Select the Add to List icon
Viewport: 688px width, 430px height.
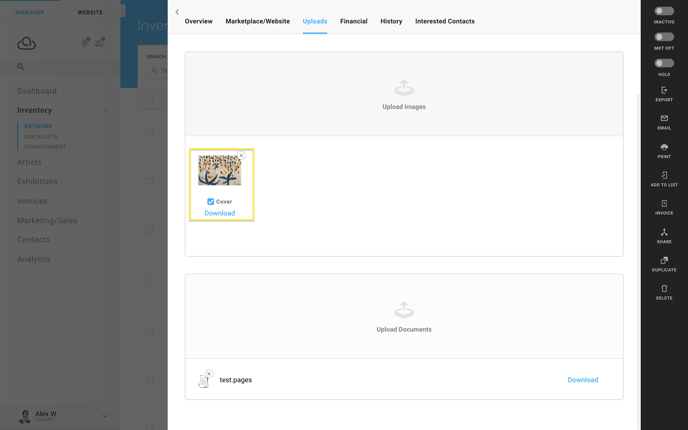pos(664,175)
